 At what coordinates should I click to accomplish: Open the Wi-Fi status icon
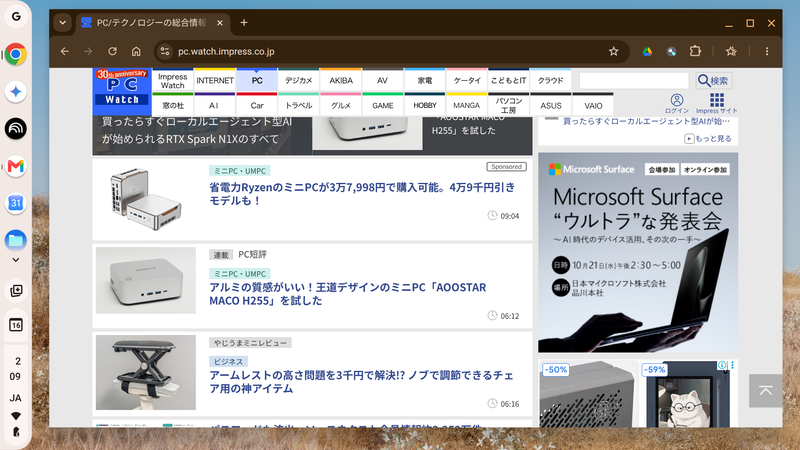pyautogui.click(x=16, y=416)
